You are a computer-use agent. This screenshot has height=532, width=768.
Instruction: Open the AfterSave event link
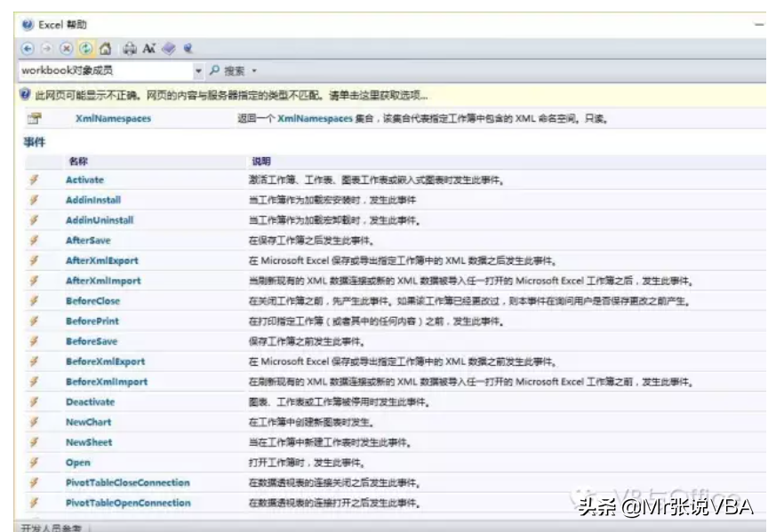(88, 241)
